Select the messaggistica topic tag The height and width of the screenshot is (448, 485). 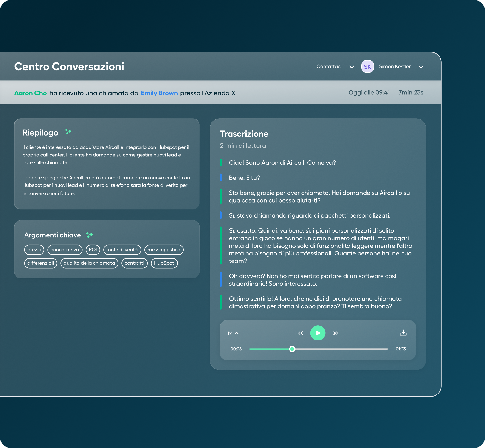164,250
